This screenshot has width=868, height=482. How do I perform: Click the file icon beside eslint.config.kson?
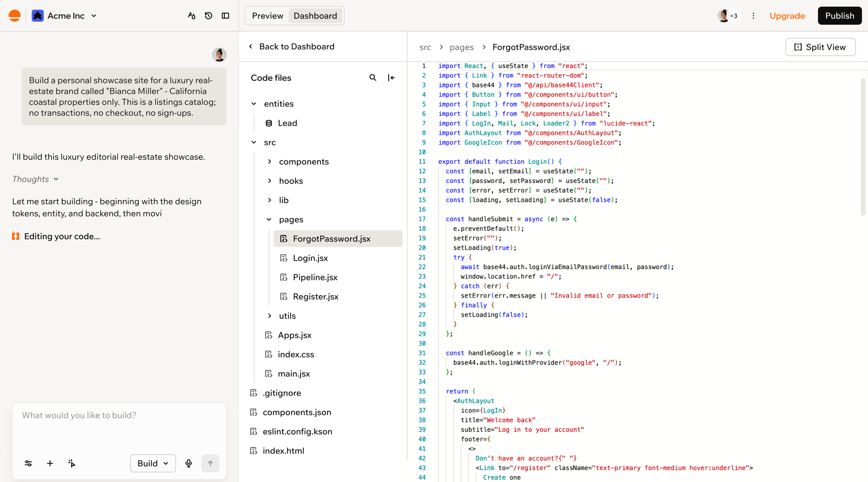coord(253,432)
